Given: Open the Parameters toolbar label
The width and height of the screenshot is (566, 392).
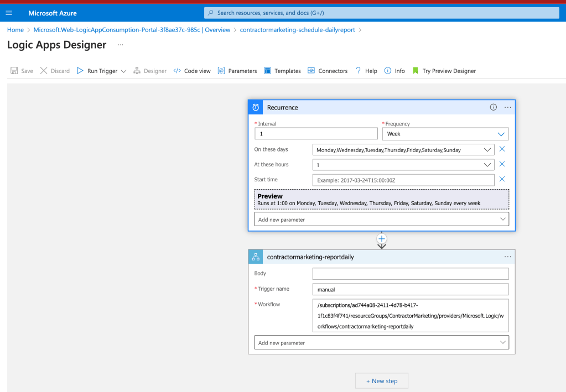Looking at the screenshot, I should (242, 71).
